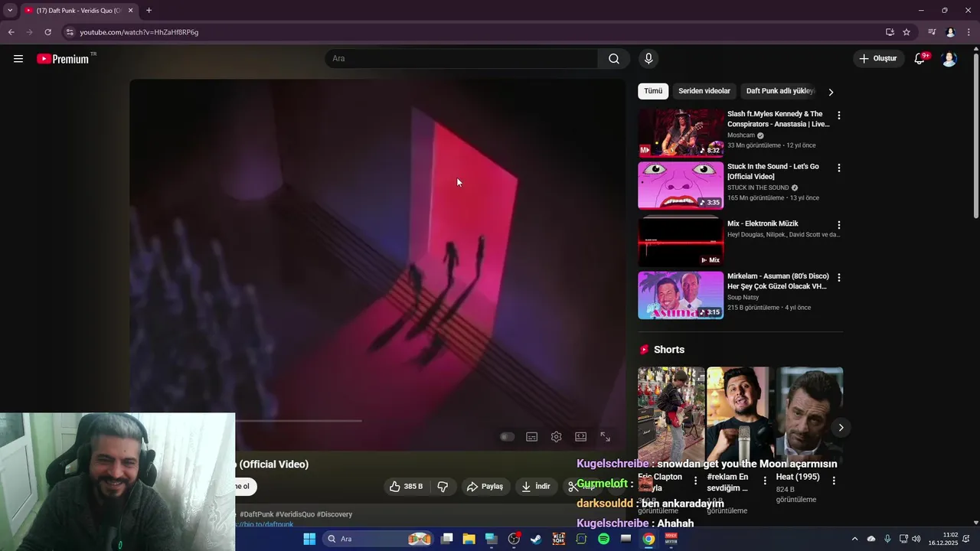Open the YouTube account avatar menu
This screenshot has width=980, height=551.
coord(949,59)
